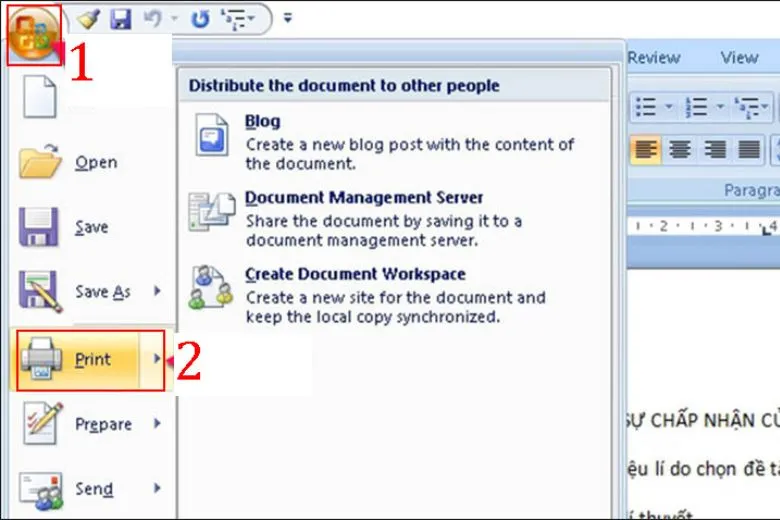Click the Undo arrow in Quick Access Toolbar
The width and height of the screenshot is (780, 520).
tap(153, 18)
